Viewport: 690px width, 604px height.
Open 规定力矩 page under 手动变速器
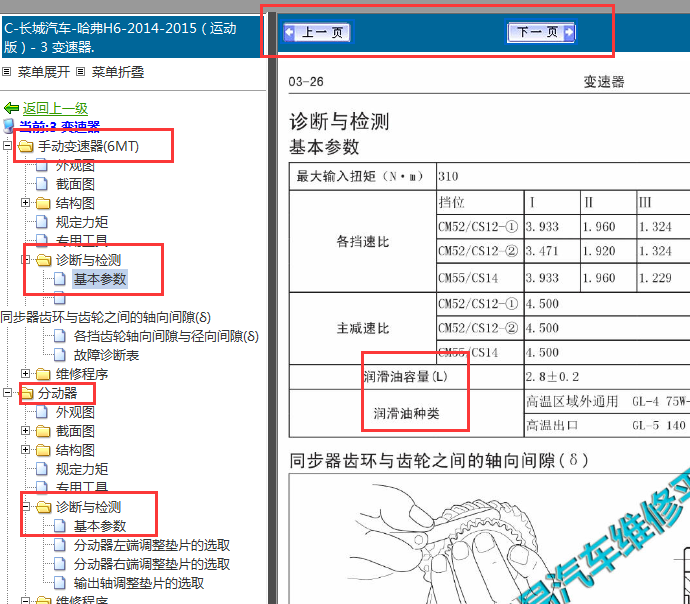click(81, 222)
